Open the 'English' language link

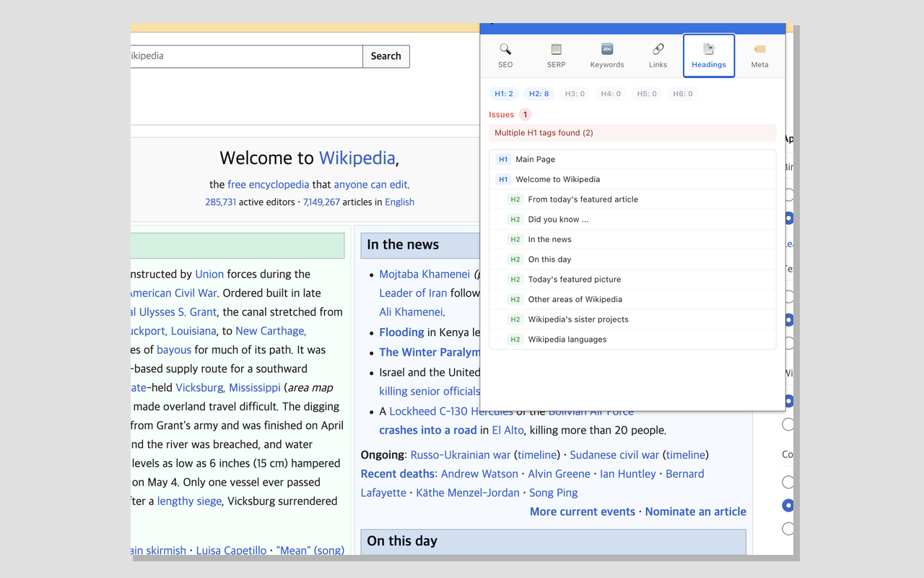pos(399,202)
